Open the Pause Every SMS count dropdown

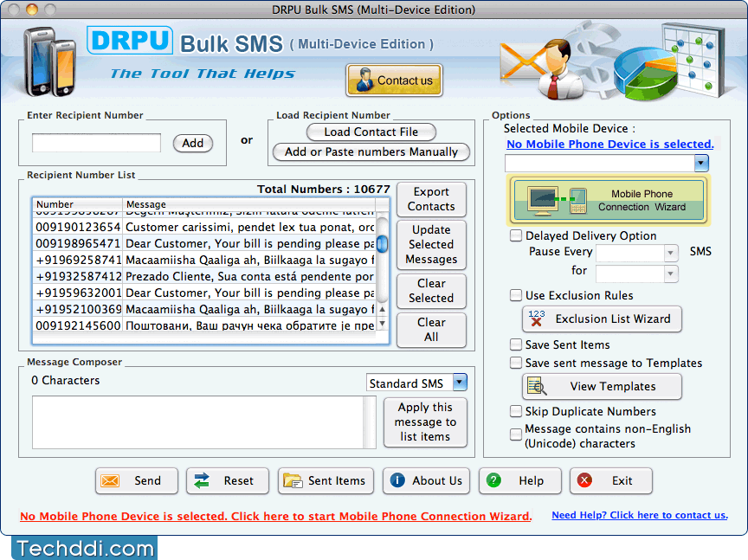670,253
